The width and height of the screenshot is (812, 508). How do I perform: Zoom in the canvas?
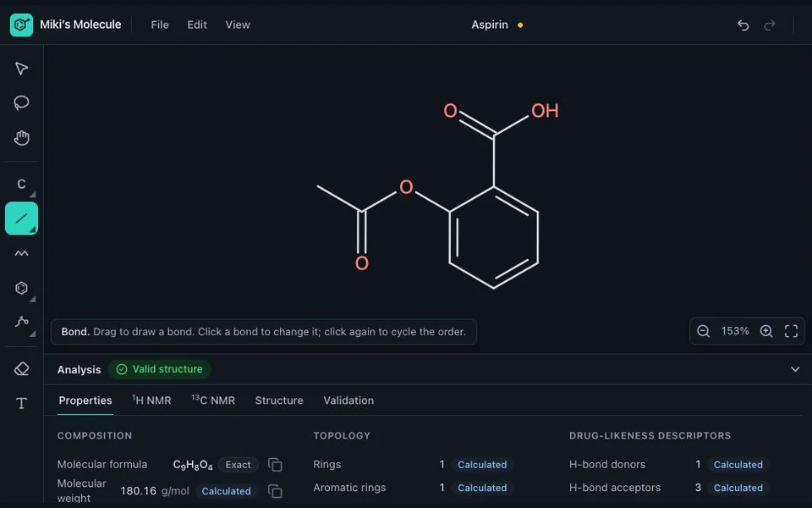point(766,331)
